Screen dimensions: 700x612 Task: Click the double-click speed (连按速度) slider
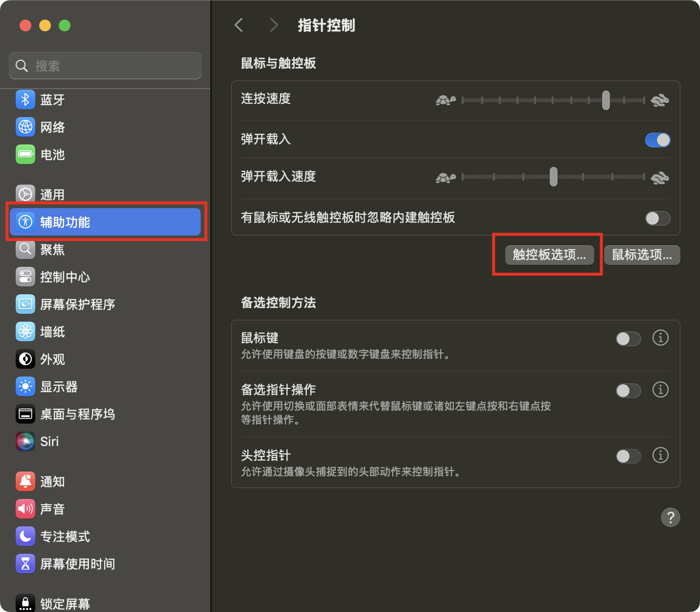(553, 100)
